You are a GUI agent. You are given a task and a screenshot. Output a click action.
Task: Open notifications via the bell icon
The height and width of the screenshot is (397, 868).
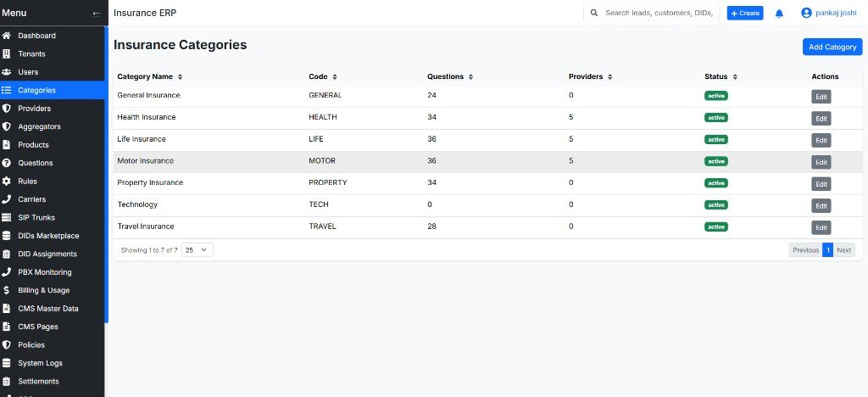point(780,14)
